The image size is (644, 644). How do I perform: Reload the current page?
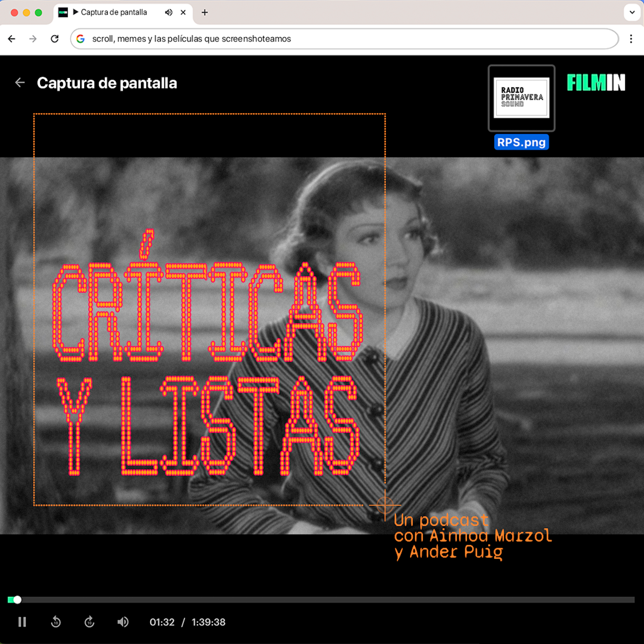(55, 39)
